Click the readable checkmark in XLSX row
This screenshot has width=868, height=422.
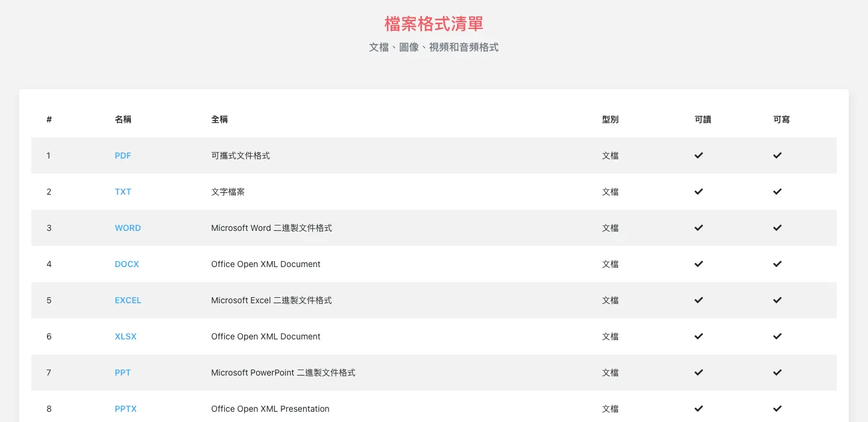pyautogui.click(x=699, y=336)
